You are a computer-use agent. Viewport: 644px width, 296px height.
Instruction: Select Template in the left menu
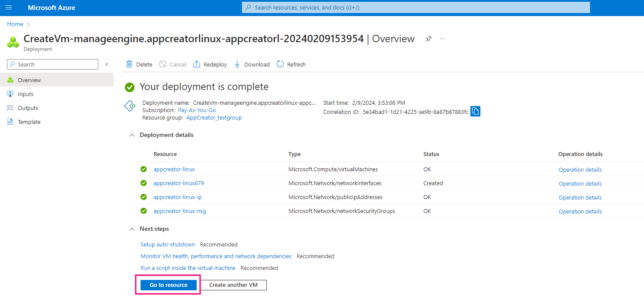point(29,122)
